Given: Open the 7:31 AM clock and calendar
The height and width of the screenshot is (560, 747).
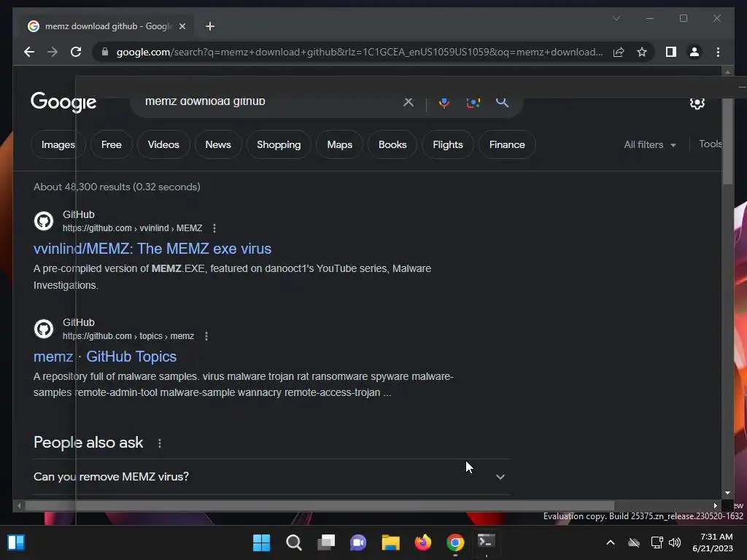Looking at the screenshot, I should 713,542.
